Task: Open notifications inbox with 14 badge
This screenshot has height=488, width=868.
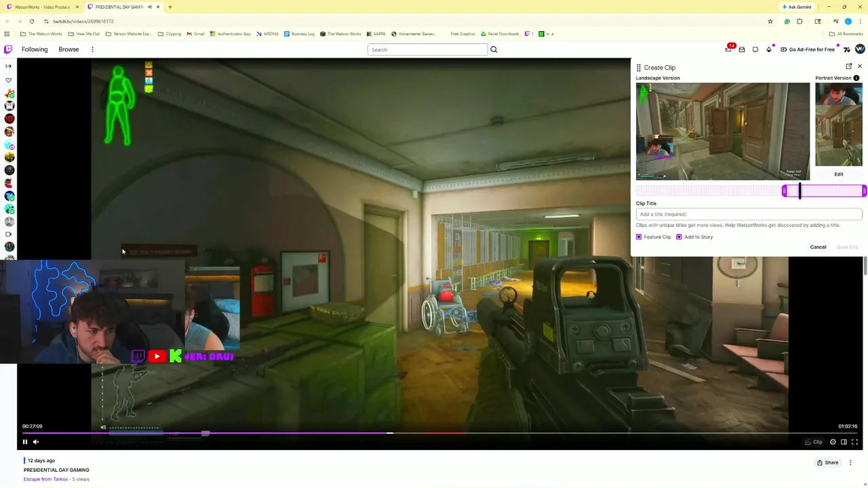Action: point(729,49)
